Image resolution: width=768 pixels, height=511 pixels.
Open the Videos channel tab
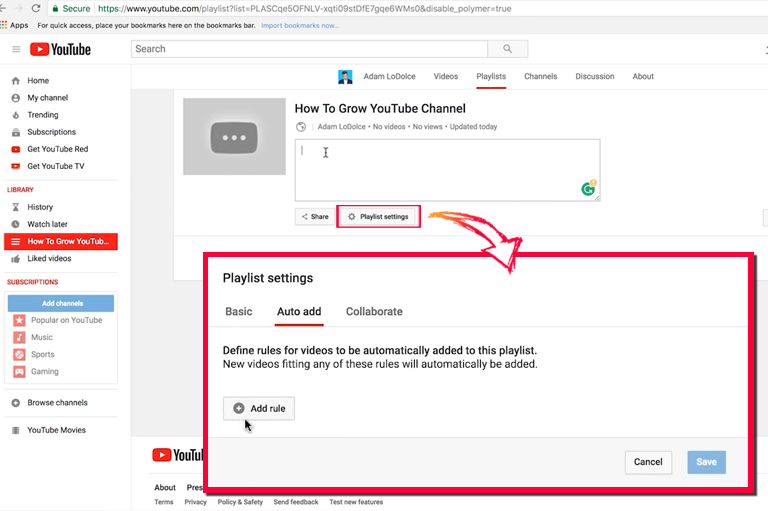point(446,76)
